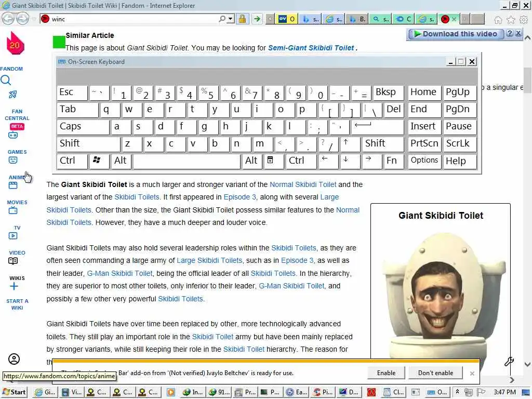
Task: Toggle Caps key on on-screen keyboard
Action: click(x=83, y=127)
